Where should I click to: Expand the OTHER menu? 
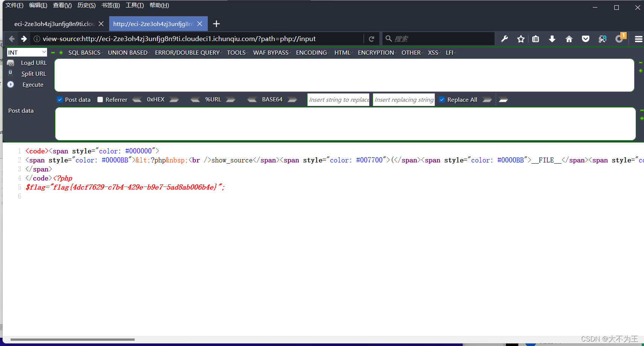pyautogui.click(x=412, y=53)
